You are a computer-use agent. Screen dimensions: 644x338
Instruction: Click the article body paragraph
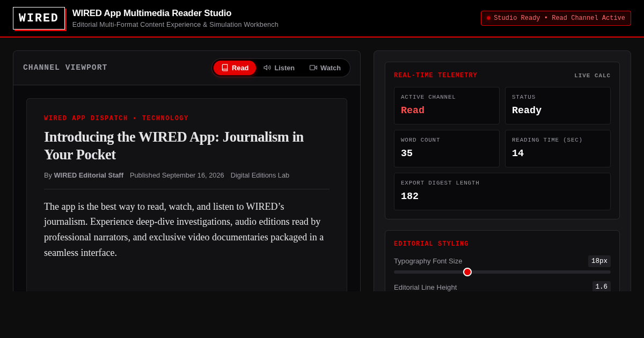(184, 230)
